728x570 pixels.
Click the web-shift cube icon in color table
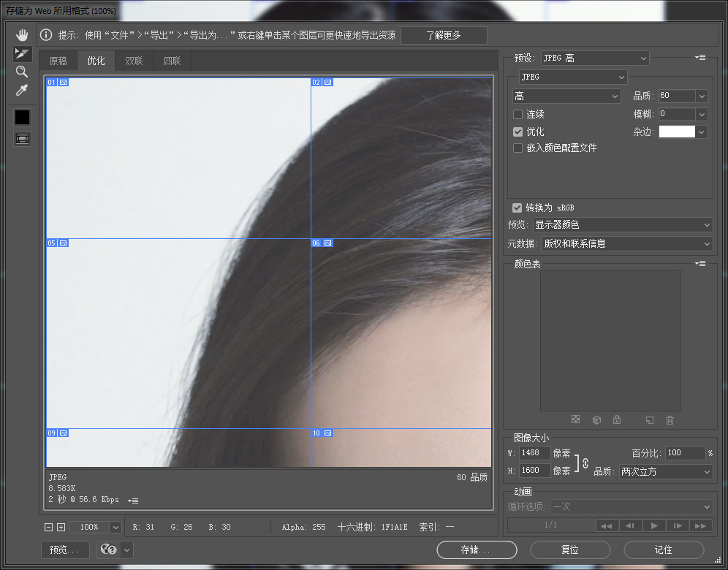pos(596,419)
